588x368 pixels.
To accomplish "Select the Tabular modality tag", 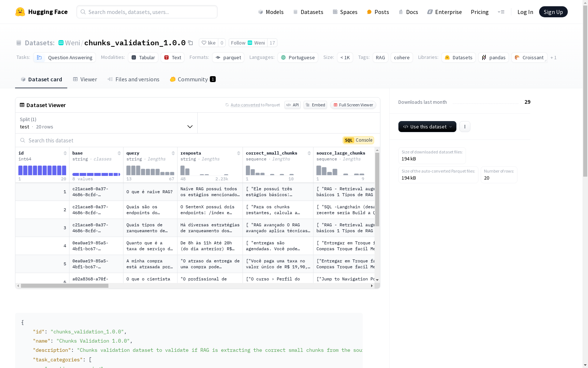I will 143,57.
